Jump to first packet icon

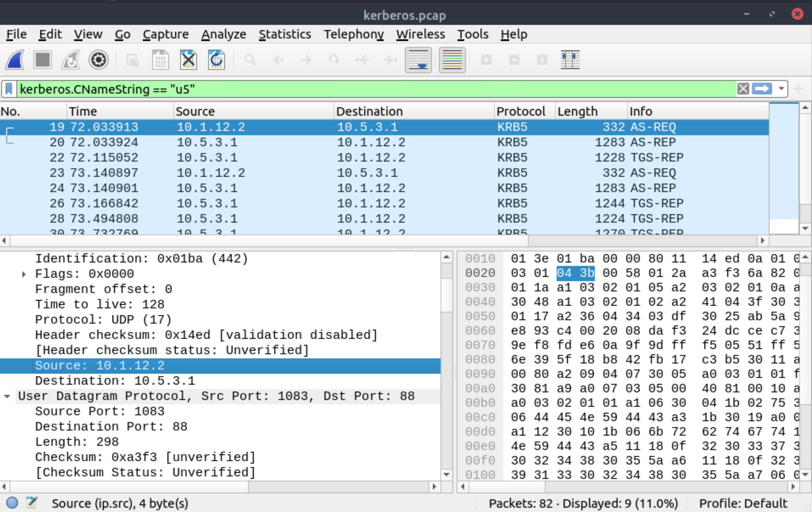(362, 60)
